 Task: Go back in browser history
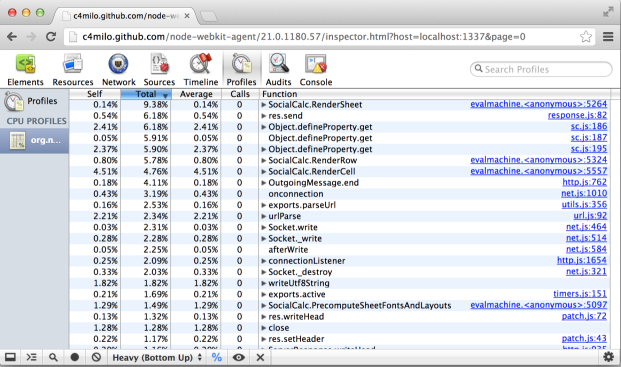[x=12, y=37]
